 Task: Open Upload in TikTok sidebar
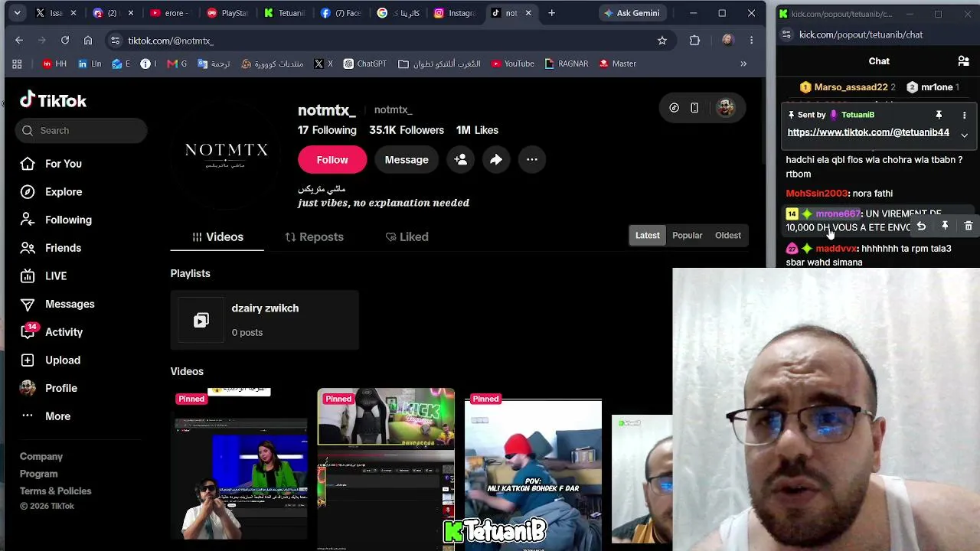tap(51, 360)
